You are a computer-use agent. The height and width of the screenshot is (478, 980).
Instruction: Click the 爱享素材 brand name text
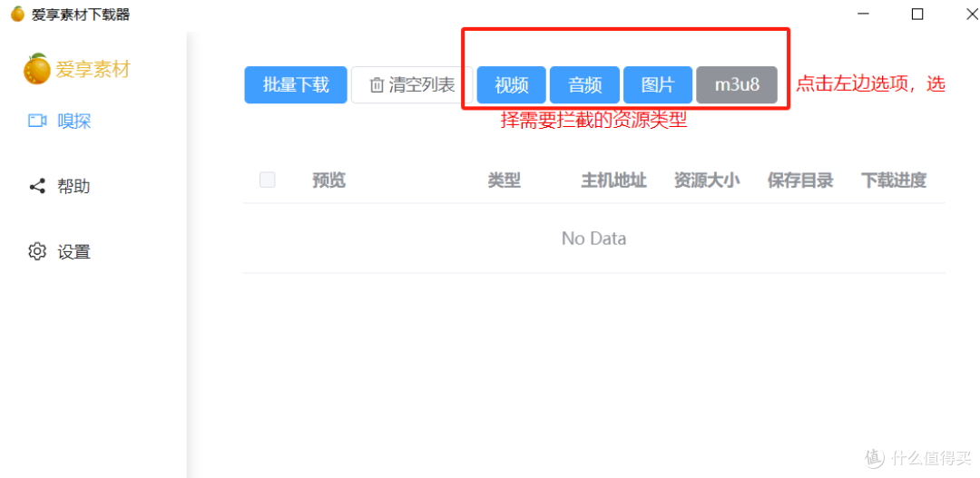pyautogui.click(x=93, y=69)
